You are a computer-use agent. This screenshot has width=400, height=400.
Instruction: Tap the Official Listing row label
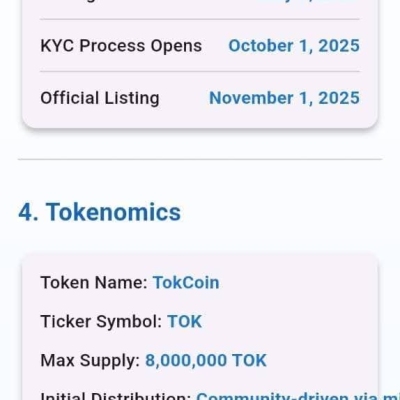tap(100, 98)
